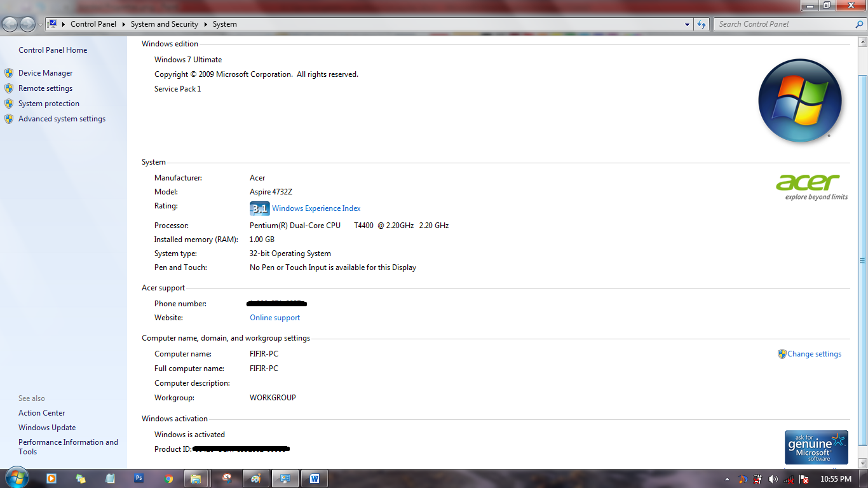Click the Windows is activated text
This screenshot has width=868, height=488.
click(189, 435)
